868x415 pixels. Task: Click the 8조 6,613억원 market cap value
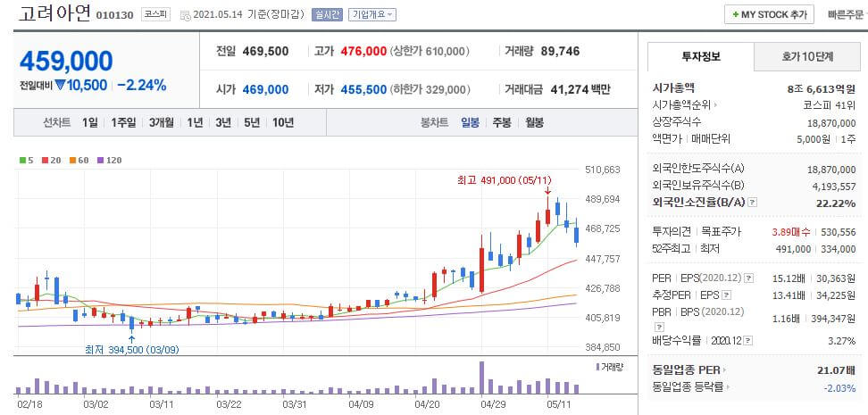tap(821, 88)
